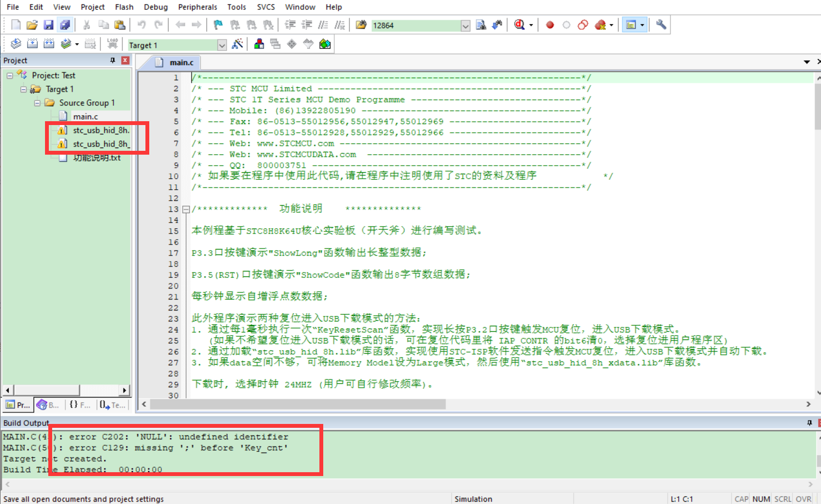
Task: Paste from clipboard toolbar icon
Action: pyautogui.click(x=120, y=25)
